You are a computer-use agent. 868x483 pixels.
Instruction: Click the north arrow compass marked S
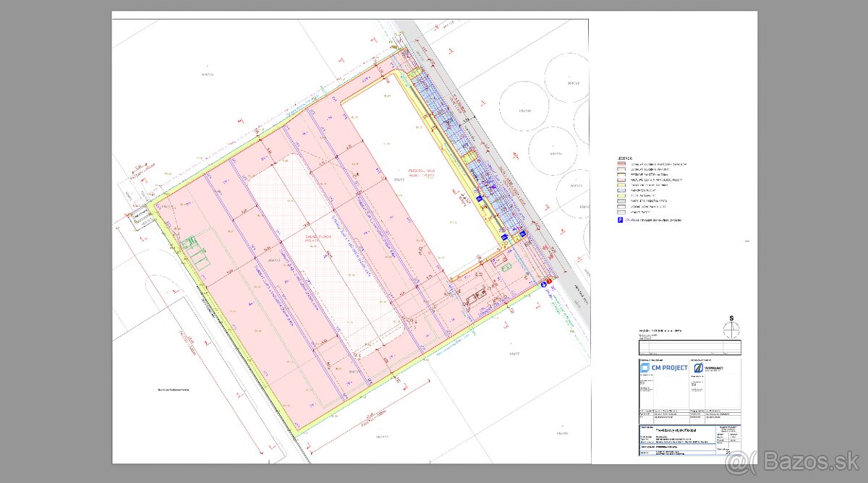pos(732,328)
